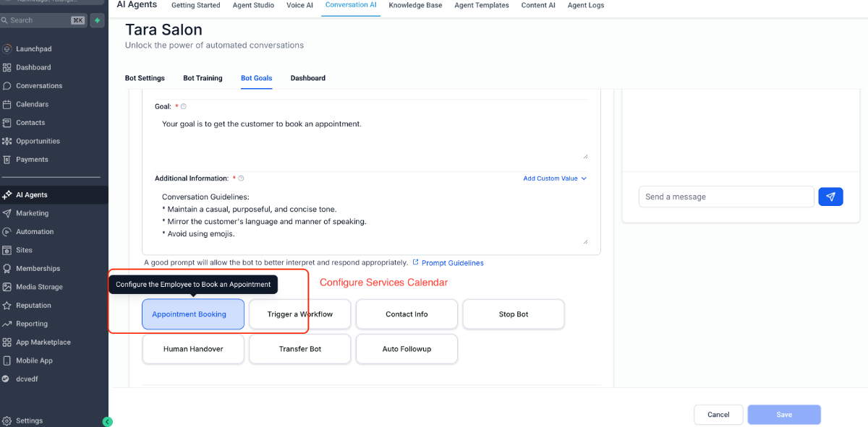Open Prompt Guidelines link
Screen dimensions: 868x427
click(452, 263)
